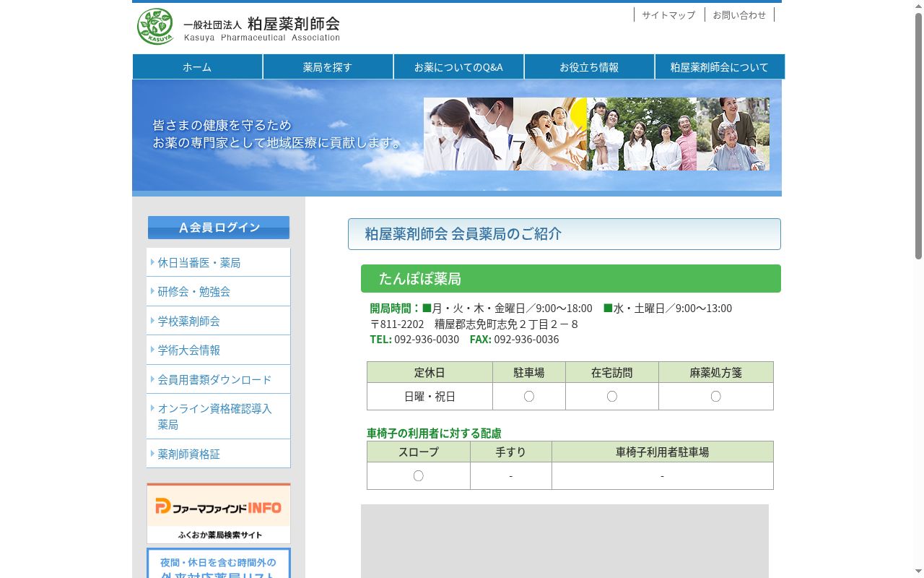This screenshot has height=578, width=924.
Task: Click the 車椅子の利用者に対する配慮 heading
Action: pos(434,433)
